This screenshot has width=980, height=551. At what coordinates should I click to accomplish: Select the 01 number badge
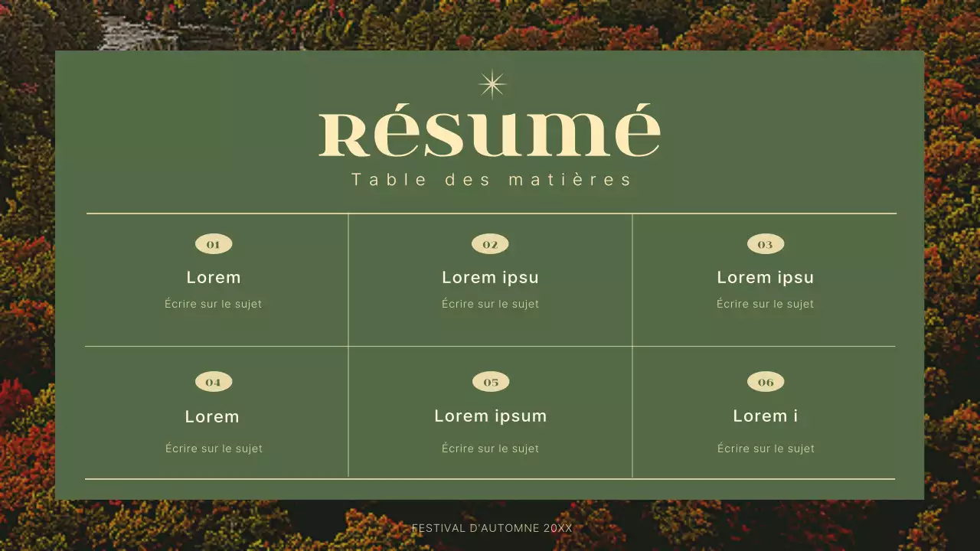point(214,243)
